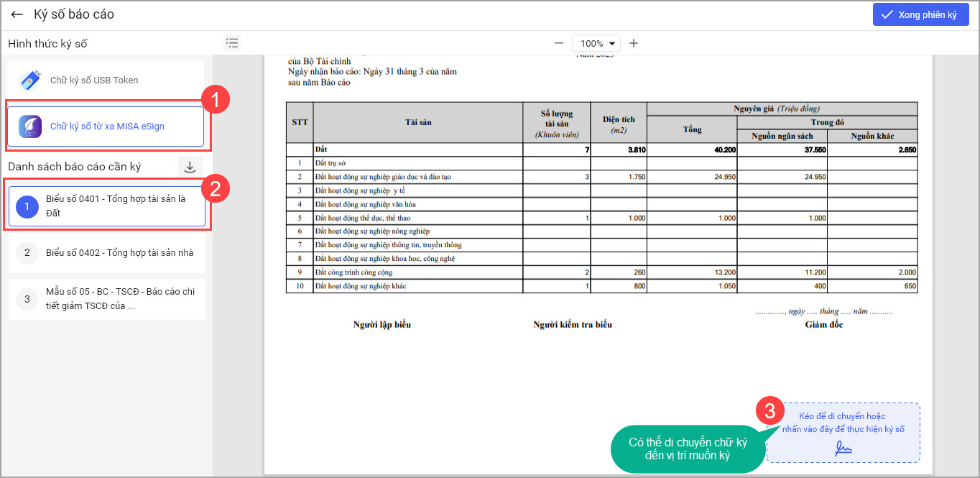
Task: Click the signature pen icon
Action: (843, 448)
